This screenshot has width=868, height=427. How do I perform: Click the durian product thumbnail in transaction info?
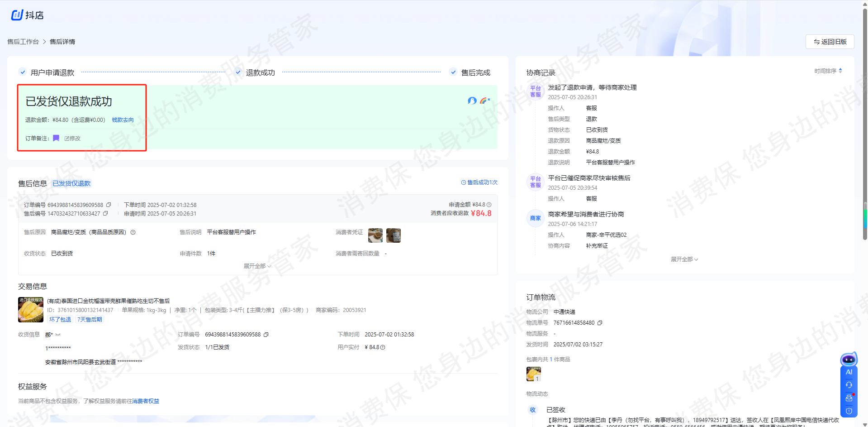[31, 310]
